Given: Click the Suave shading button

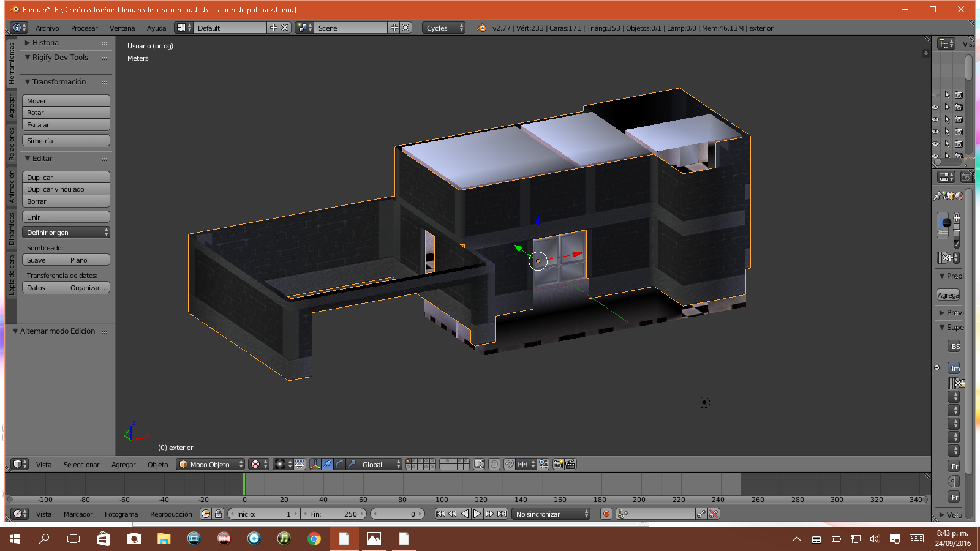Looking at the screenshot, I should click(x=44, y=260).
